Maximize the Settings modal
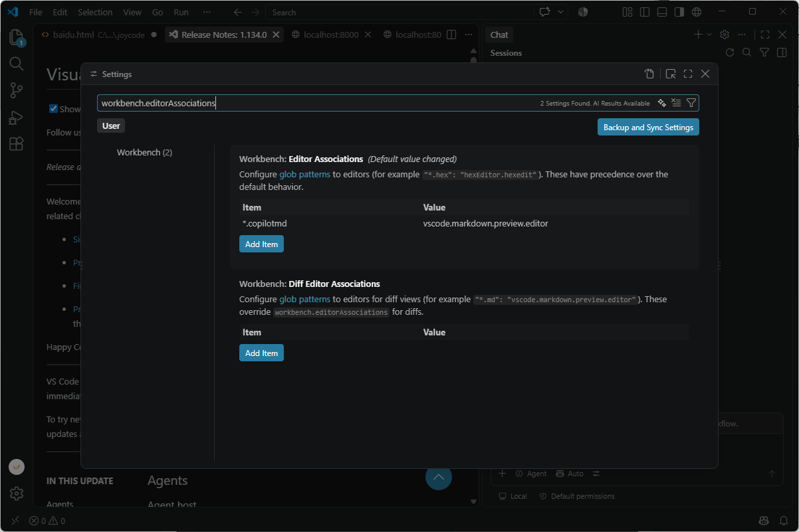Image resolution: width=799 pixels, height=532 pixels. click(688, 74)
